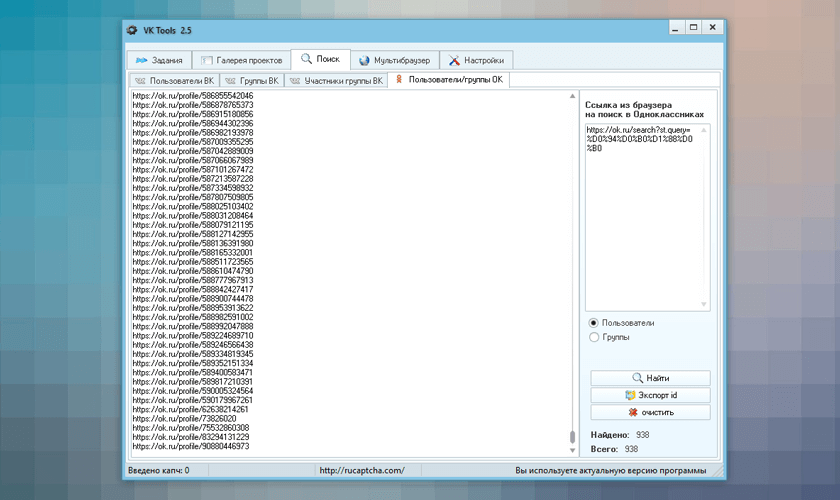
Task: Click profile link 590005324564
Action: coord(193,391)
